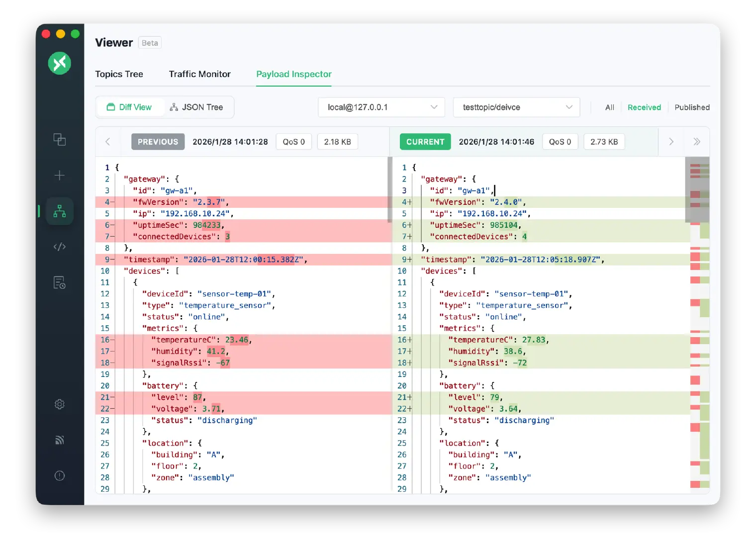The width and height of the screenshot is (756, 553).
Task: Click temperatureC value 23.46 in previous pane
Action: 236,340
